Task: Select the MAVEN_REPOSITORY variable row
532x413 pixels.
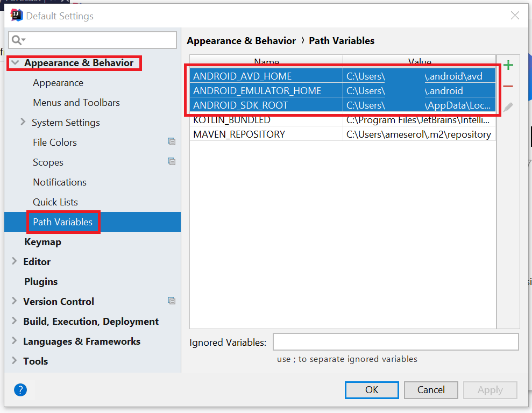Action: (x=343, y=134)
